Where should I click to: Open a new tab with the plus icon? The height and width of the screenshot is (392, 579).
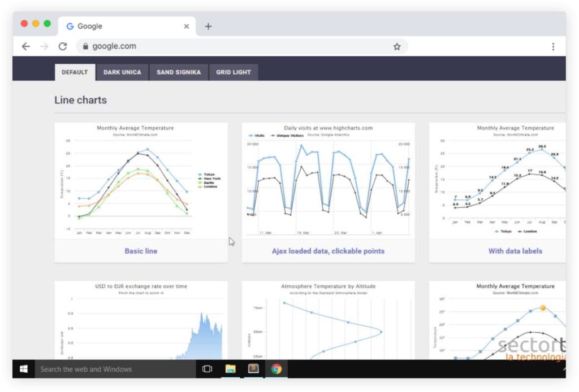point(208,26)
